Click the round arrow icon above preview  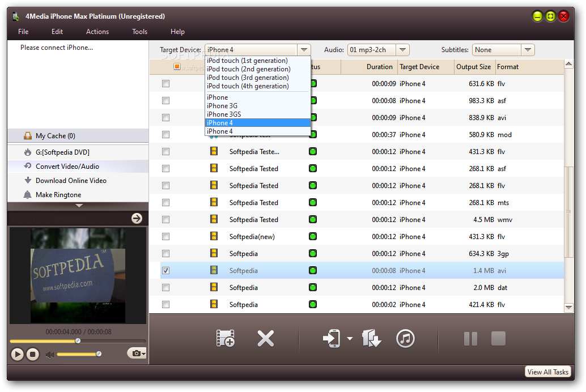(x=137, y=219)
